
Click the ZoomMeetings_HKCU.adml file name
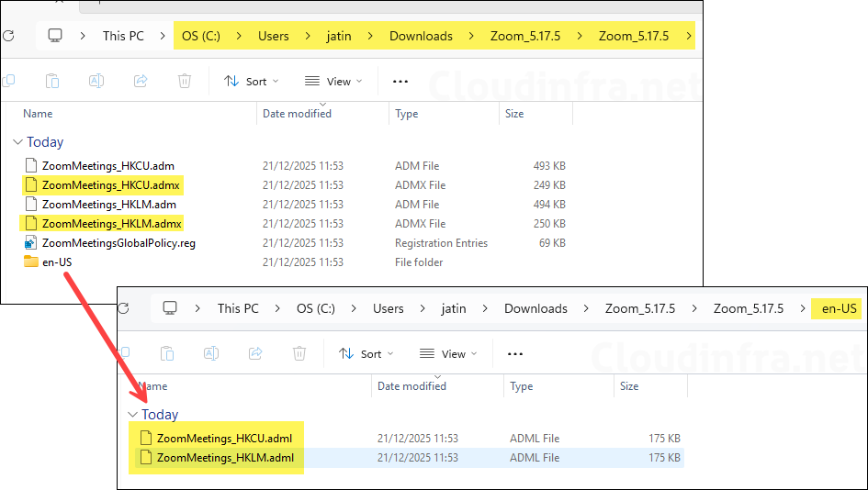224,439
